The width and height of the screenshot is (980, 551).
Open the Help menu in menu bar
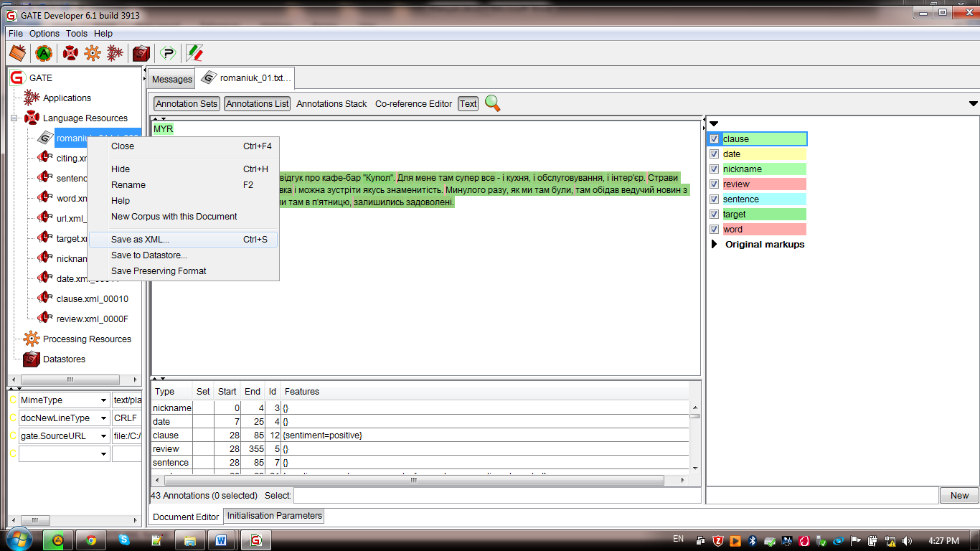pos(103,33)
